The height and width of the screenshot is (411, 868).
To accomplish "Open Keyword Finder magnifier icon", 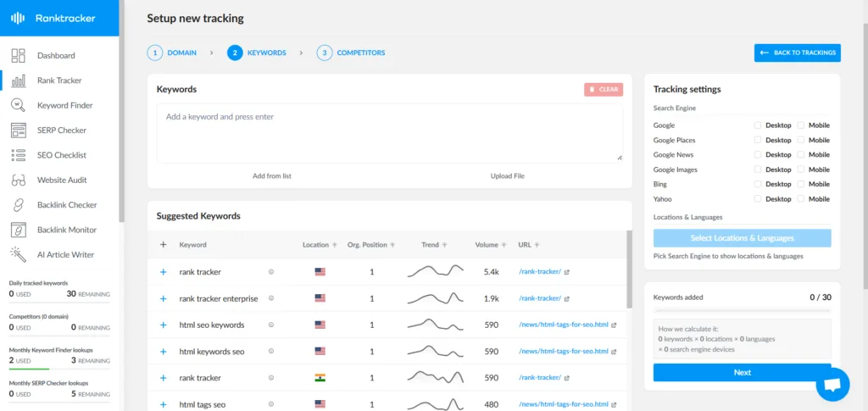I will (x=19, y=105).
